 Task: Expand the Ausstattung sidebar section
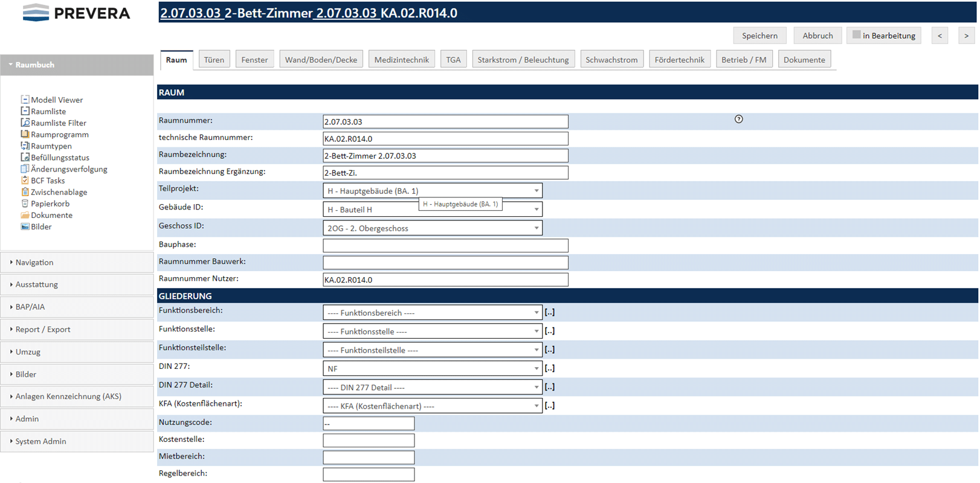click(x=37, y=284)
